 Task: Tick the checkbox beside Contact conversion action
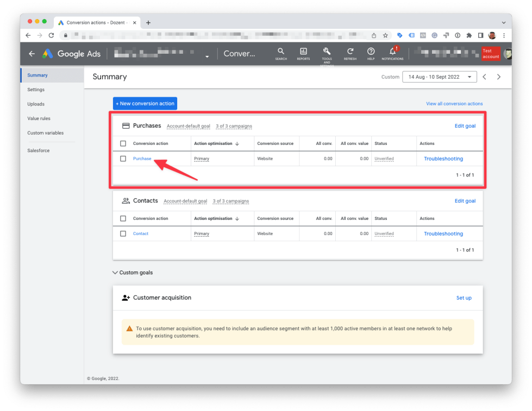(x=123, y=233)
